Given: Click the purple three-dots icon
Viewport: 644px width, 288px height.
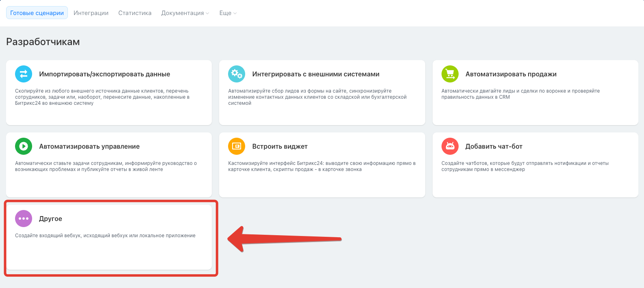Looking at the screenshot, I should tap(24, 219).
